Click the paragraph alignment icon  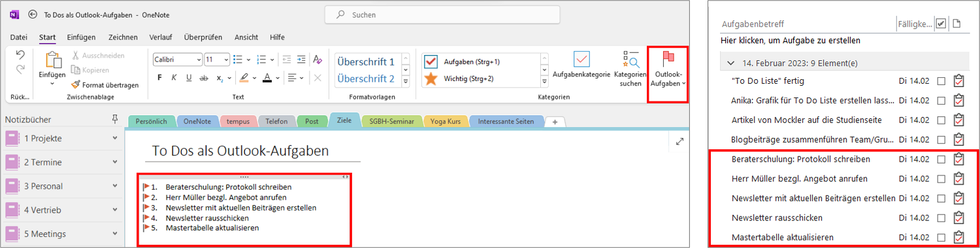pos(293,78)
